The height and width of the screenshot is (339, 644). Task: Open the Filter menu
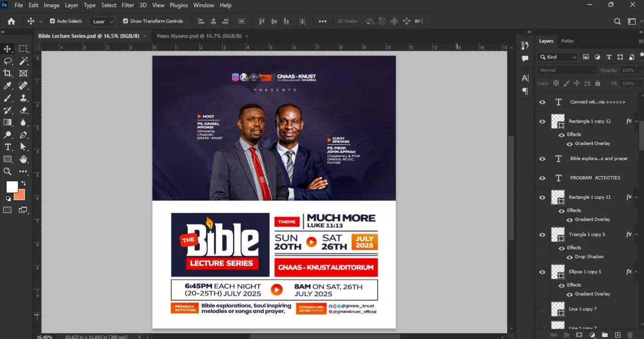(x=128, y=5)
